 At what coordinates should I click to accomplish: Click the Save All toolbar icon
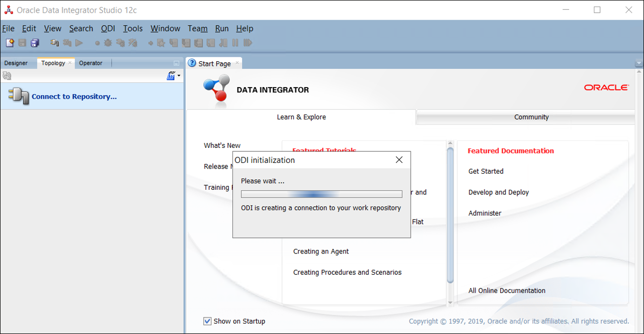[x=35, y=43]
